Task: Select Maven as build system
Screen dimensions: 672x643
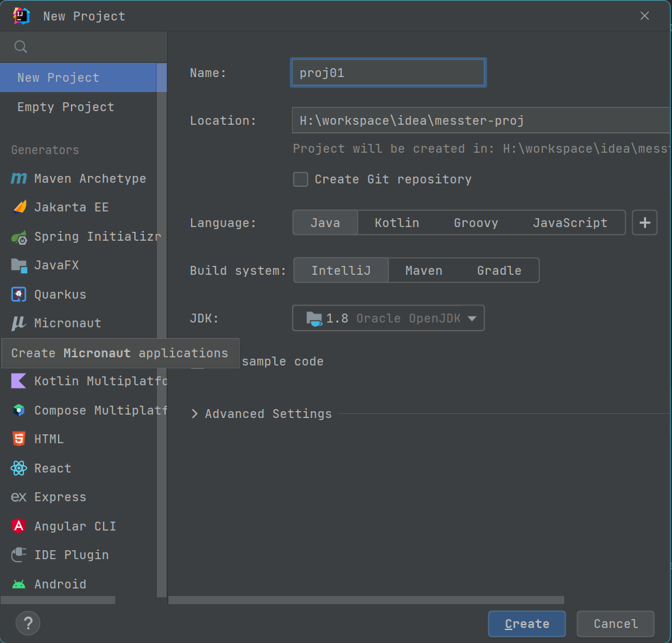Action: 424,271
